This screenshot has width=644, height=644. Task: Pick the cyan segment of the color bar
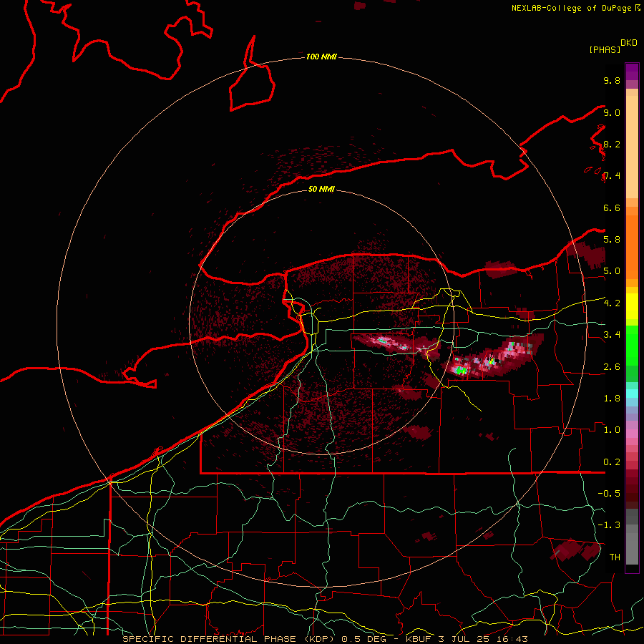(x=632, y=394)
